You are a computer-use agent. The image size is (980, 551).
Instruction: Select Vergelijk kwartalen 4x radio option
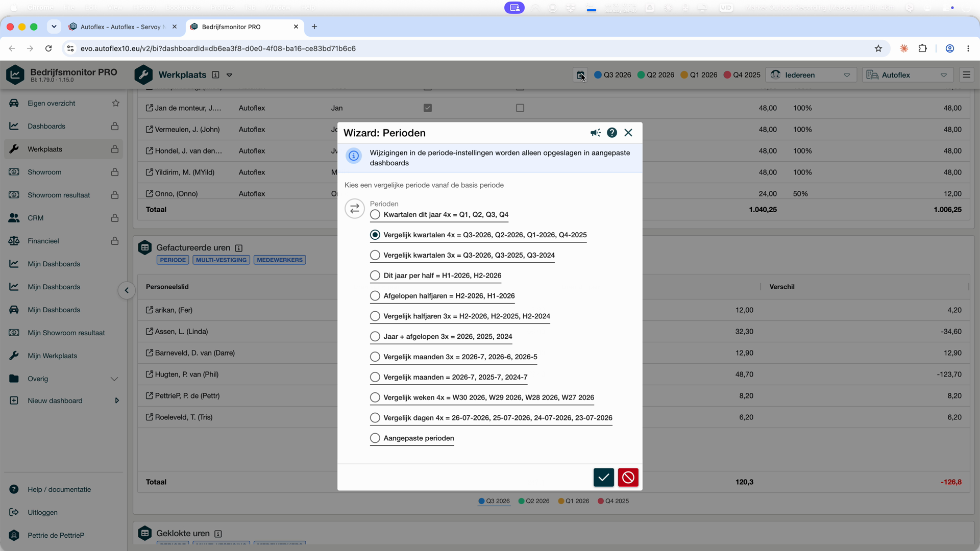(375, 235)
